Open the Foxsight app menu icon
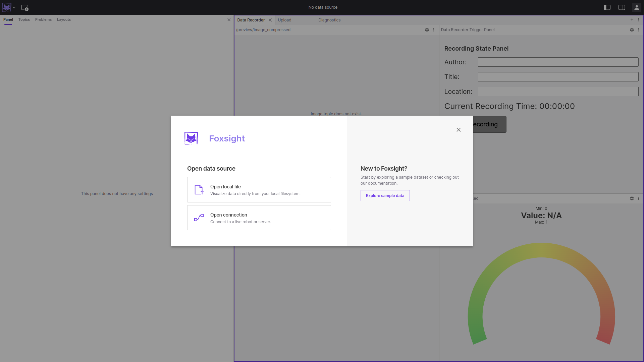Image resolution: width=644 pixels, height=362 pixels. coord(6,7)
